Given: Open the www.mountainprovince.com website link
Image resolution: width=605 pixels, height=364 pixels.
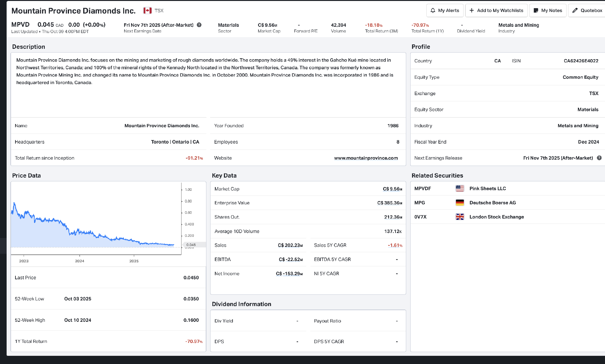Looking at the screenshot, I should 366,158.
